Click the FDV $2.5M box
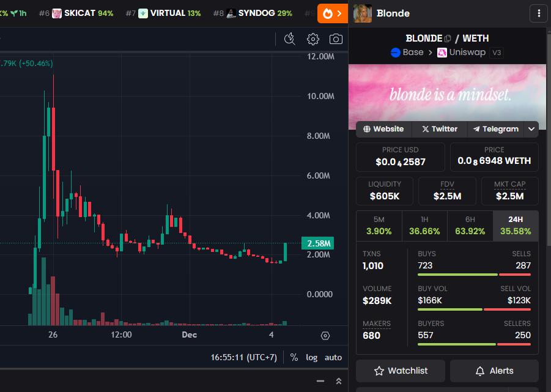The height and width of the screenshot is (392, 551). (x=447, y=191)
